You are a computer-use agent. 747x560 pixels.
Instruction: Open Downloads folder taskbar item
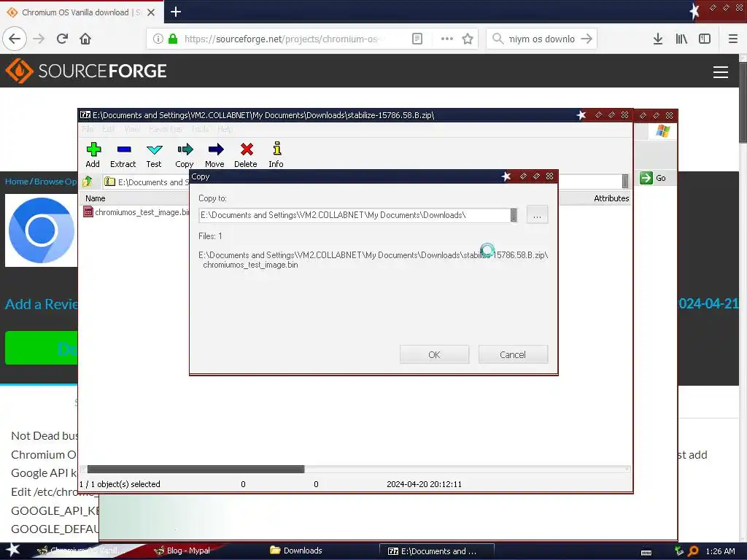[x=296, y=551]
